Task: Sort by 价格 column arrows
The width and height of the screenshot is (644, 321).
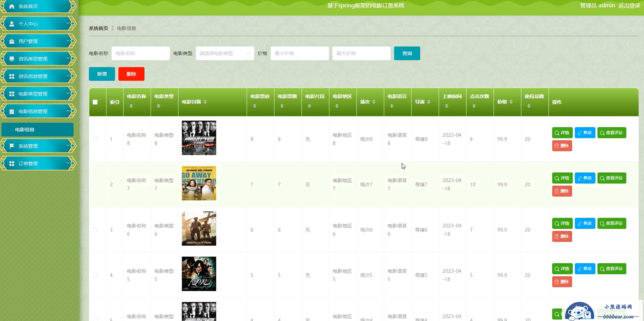Action: [511, 102]
